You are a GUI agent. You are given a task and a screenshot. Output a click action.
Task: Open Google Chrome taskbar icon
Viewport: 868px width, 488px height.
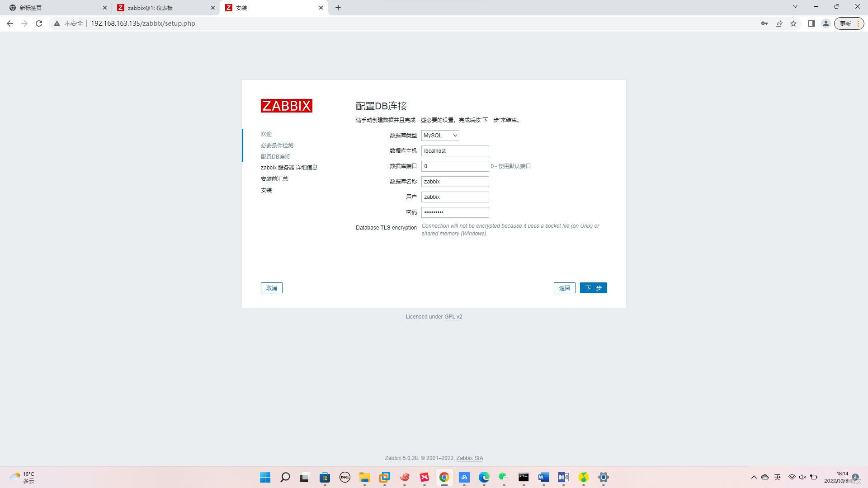(444, 477)
